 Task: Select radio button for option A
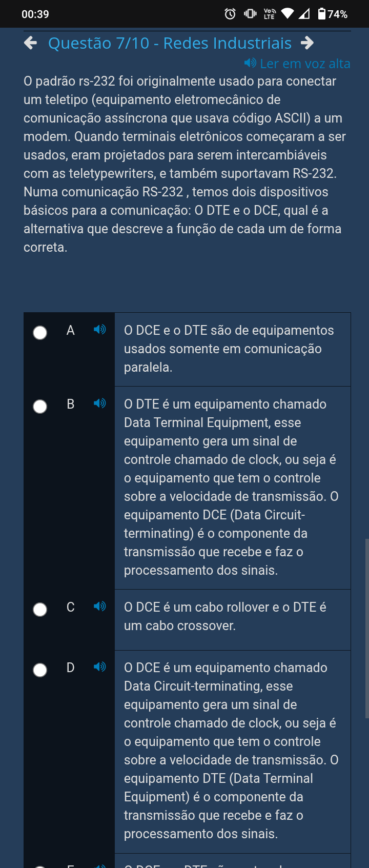click(x=40, y=333)
